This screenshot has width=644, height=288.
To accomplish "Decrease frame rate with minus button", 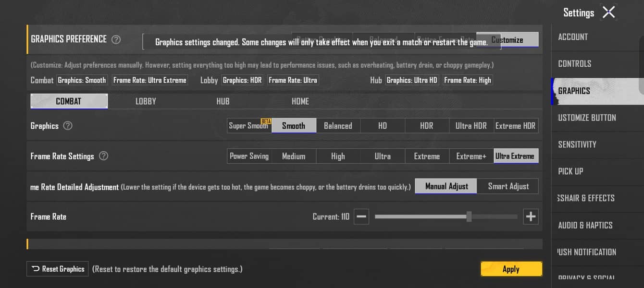I will click(x=361, y=217).
